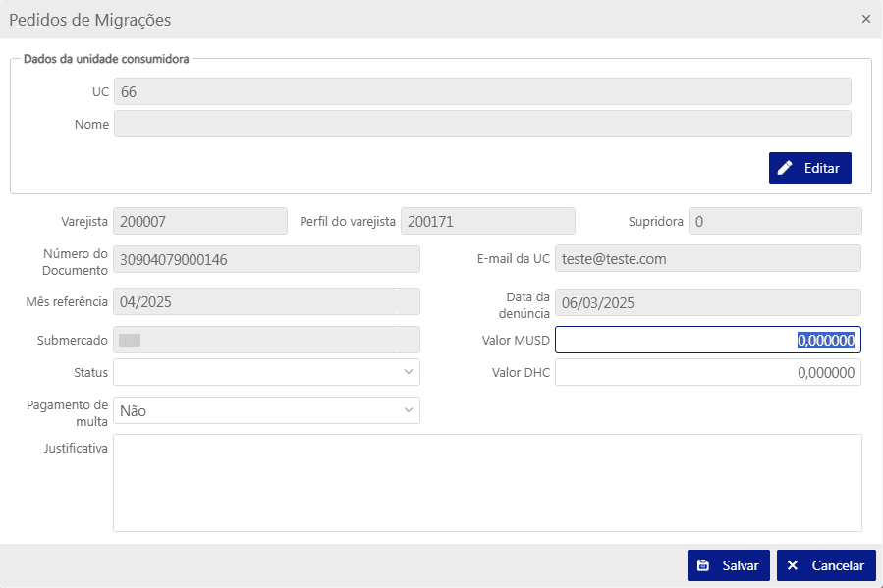Click the empty Nome field
This screenshot has height=588, width=883.
[x=482, y=124]
